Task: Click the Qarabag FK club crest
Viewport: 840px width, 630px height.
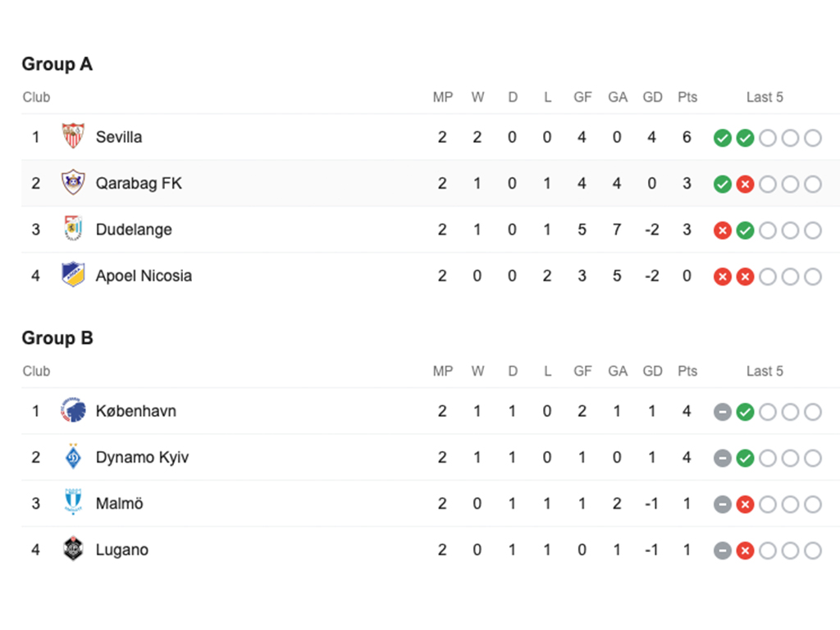Action: pyautogui.click(x=73, y=183)
